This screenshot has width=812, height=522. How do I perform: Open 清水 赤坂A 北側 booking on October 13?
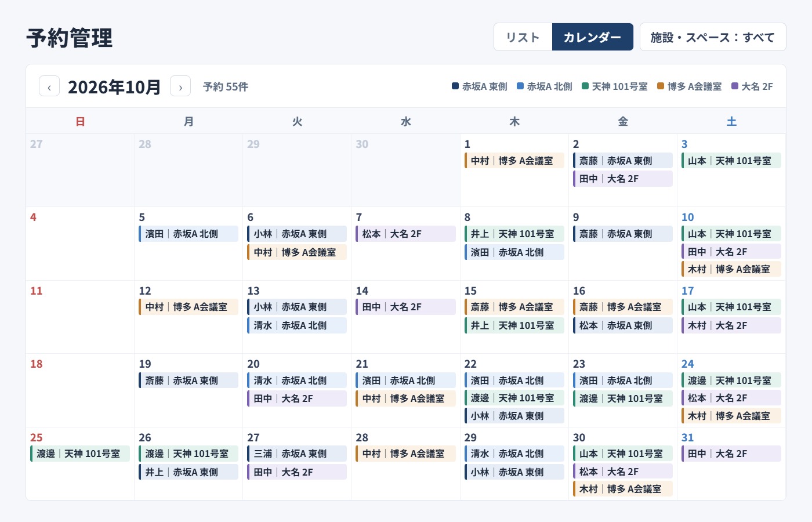coord(297,325)
